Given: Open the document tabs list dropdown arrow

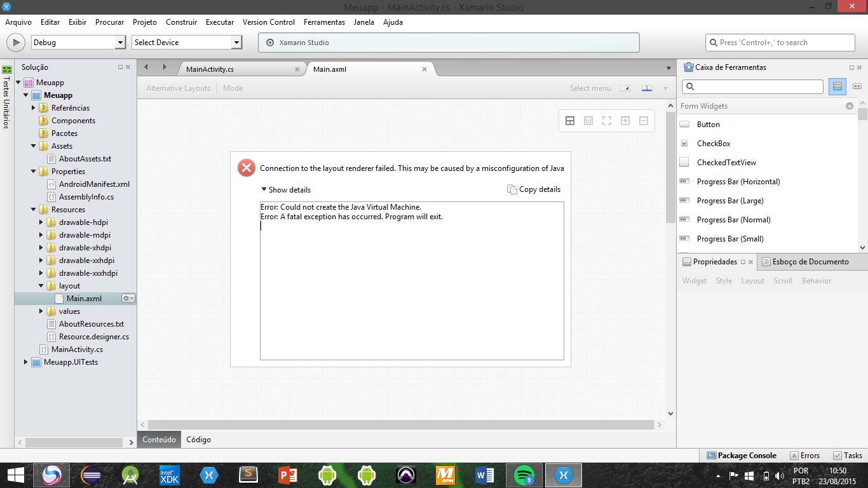Looking at the screenshot, I should point(668,69).
